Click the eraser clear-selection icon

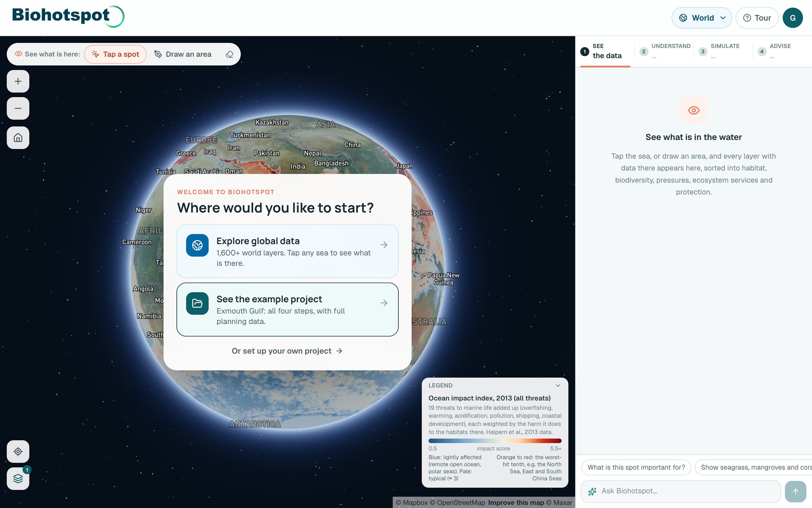click(230, 54)
